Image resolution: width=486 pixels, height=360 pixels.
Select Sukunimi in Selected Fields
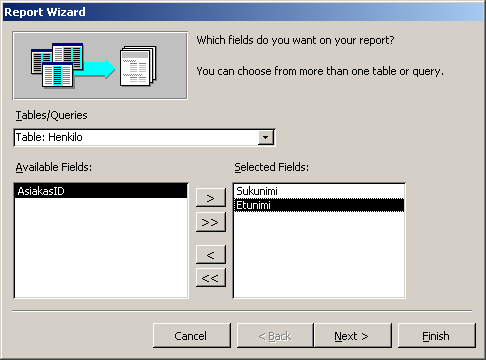click(x=319, y=191)
